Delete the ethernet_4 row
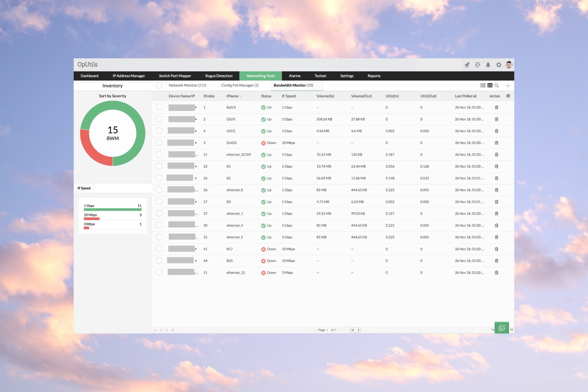Screen dimensions: 588x392 pyautogui.click(x=496, y=225)
